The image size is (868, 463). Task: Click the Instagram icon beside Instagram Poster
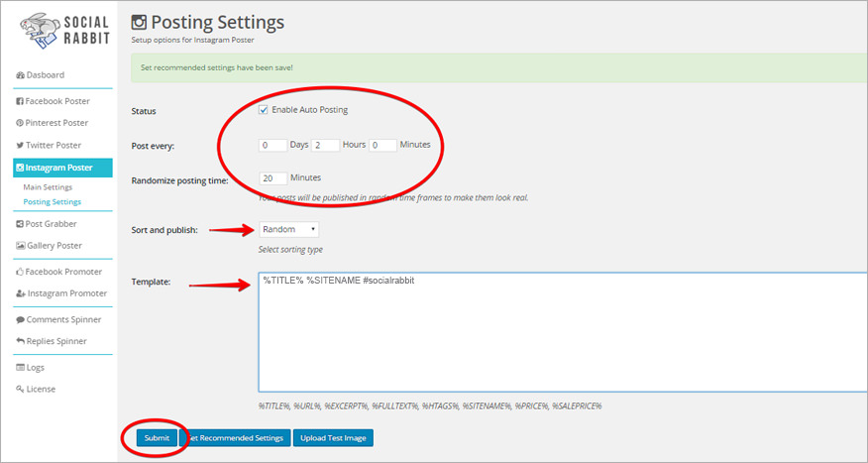click(x=20, y=168)
